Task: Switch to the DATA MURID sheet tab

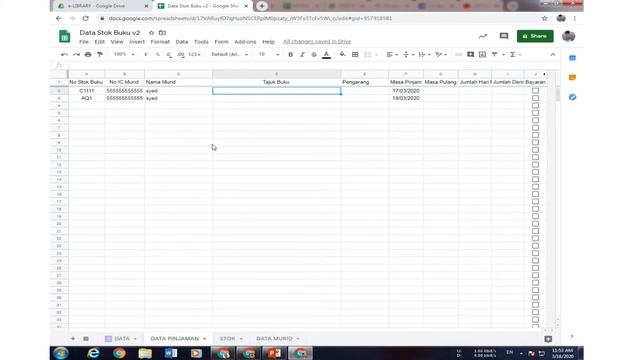Action: pyautogui.click(x=274, y=338)
